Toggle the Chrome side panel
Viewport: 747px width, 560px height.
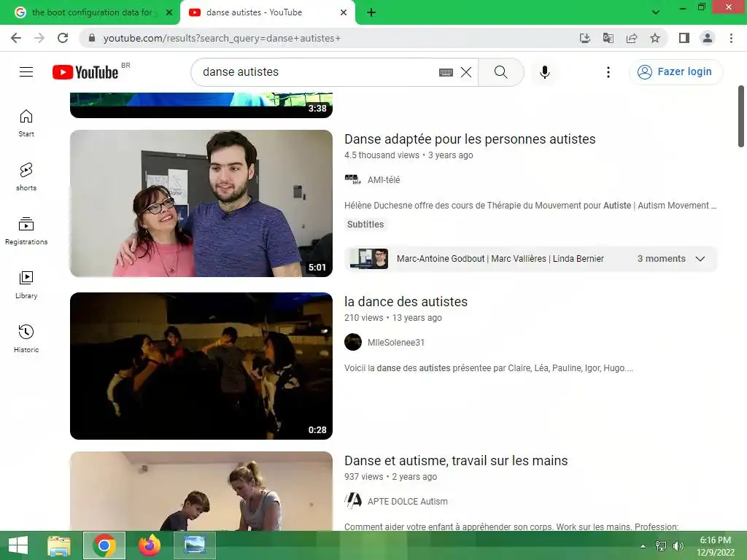point(684,38)
